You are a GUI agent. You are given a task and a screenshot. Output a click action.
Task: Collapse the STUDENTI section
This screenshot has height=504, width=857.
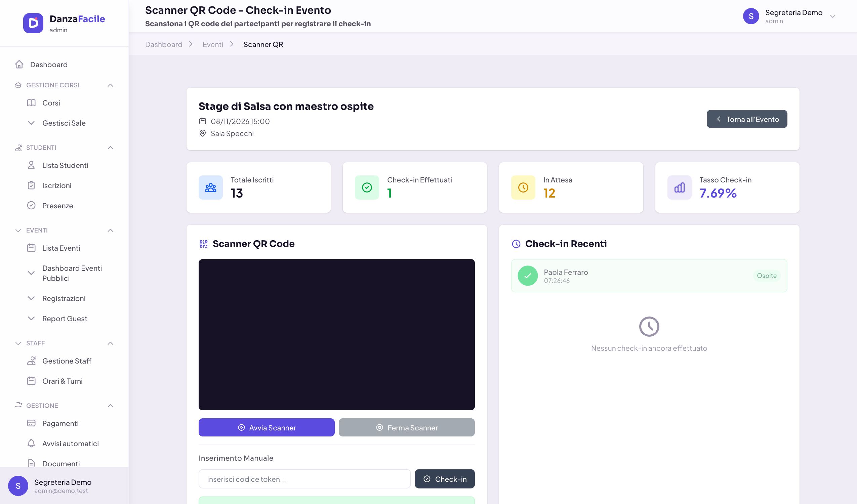[x=110, y=148]
